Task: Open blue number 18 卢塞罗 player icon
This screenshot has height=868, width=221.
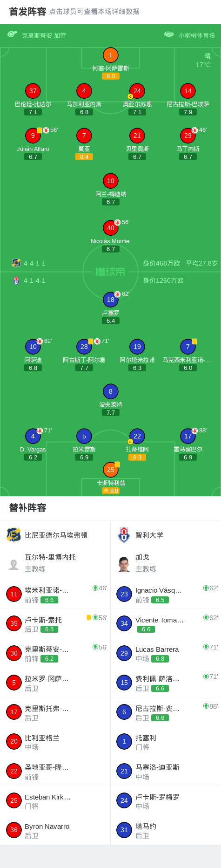Action: [110, 300]
